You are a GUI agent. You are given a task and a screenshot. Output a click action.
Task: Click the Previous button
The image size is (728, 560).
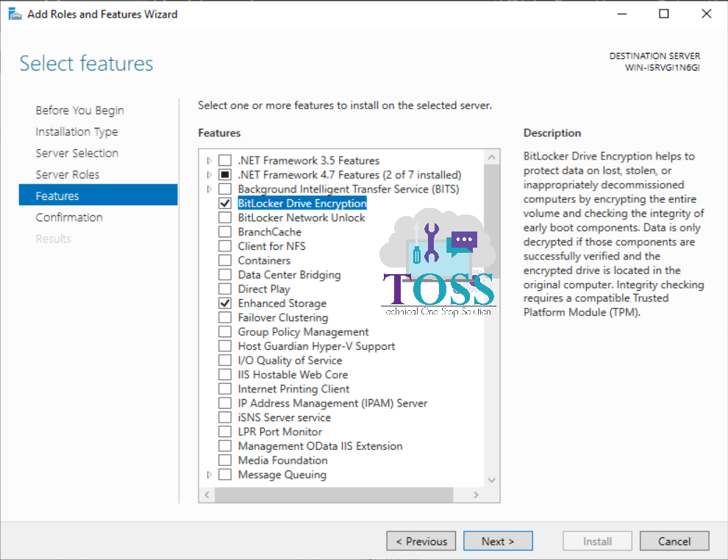click(x=421, y=540)
